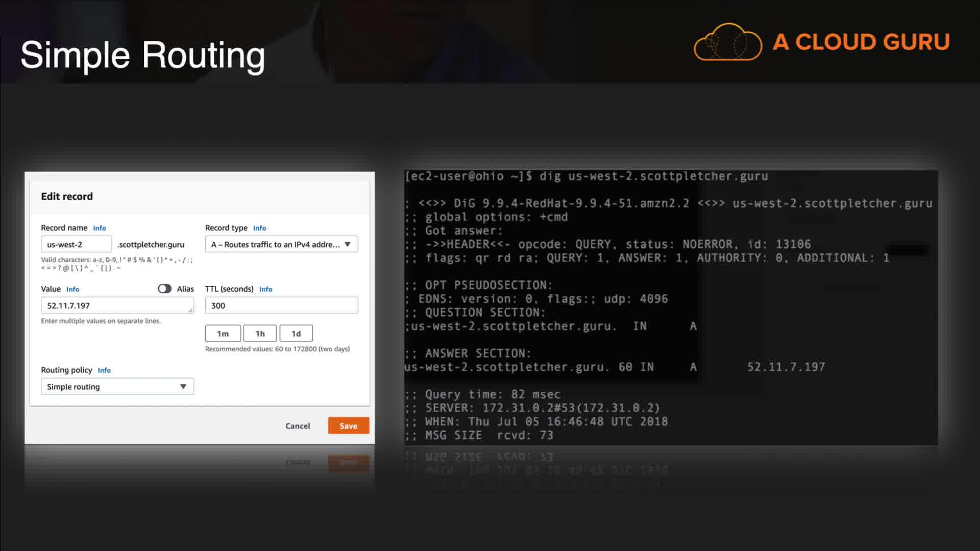Select the 1d TTL preset
This screenshot has height=551, width=980.
coord(296,334)
